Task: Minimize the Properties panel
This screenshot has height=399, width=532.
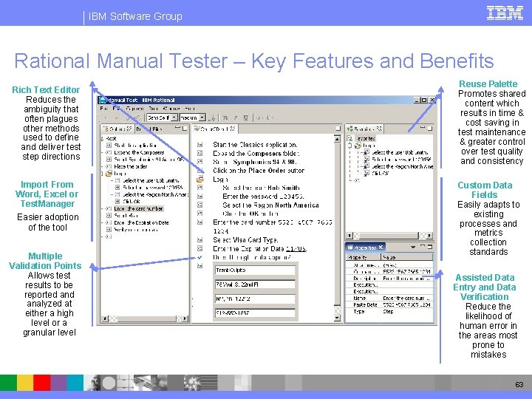Action: coord(423,247)
